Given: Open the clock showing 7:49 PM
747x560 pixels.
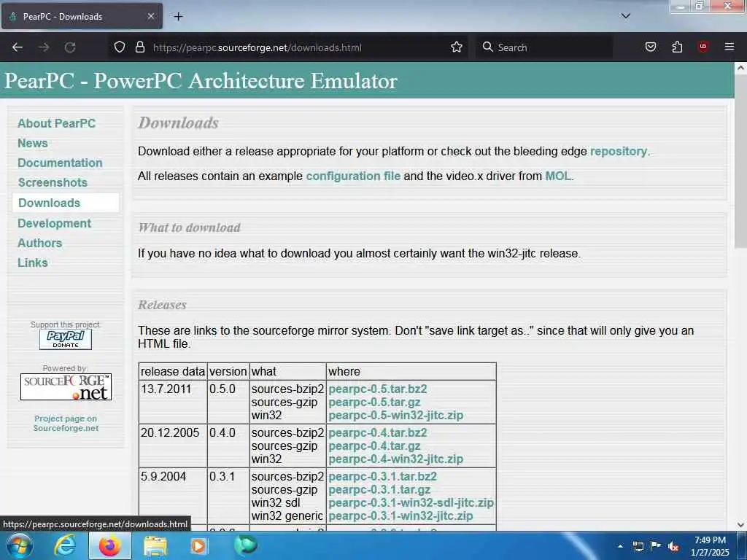Looking at the screenshot, I should pyautogui.click(x=710, y=545).
